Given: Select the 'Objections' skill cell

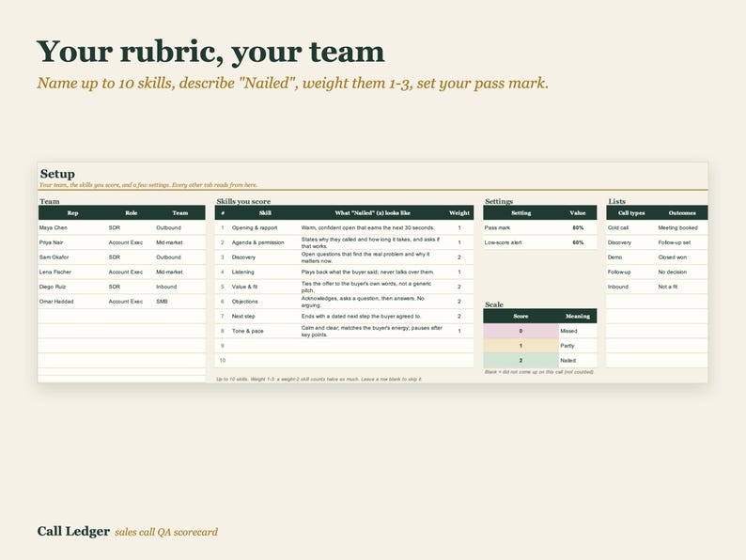Looking at the screenshot, I should point(265,302).
